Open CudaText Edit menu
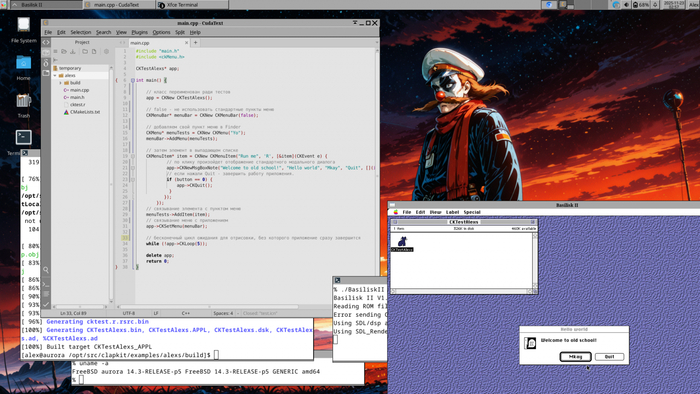 tap(61, 32)
